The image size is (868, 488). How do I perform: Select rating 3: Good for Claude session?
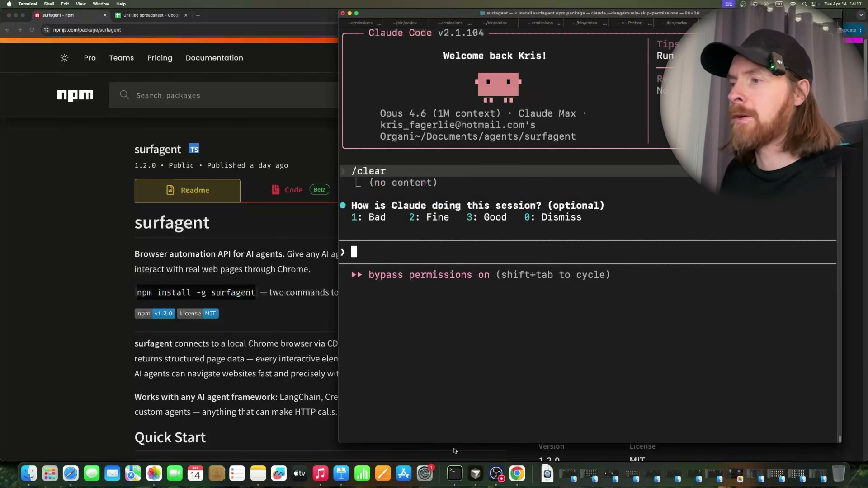pos(486,217)
